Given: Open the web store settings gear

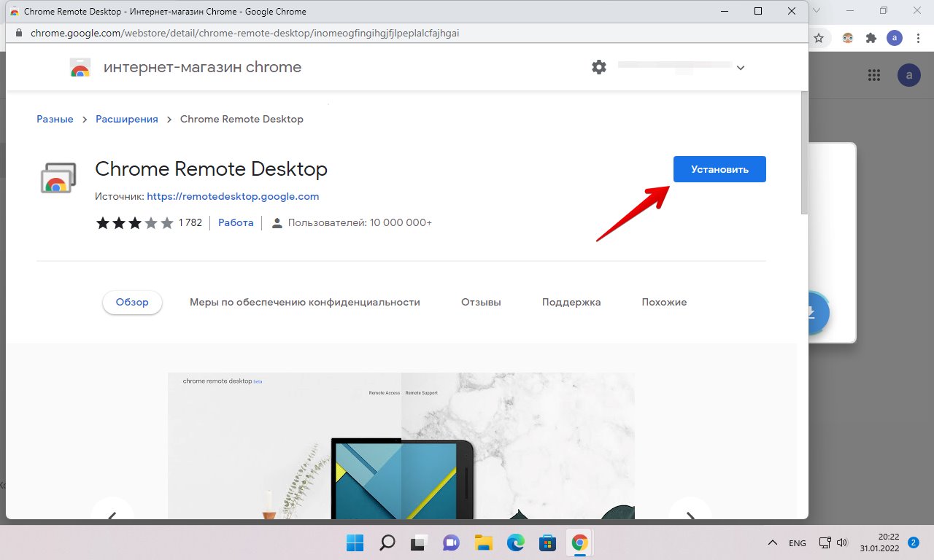Looking at the screenshot, I should tap(599, 67).
